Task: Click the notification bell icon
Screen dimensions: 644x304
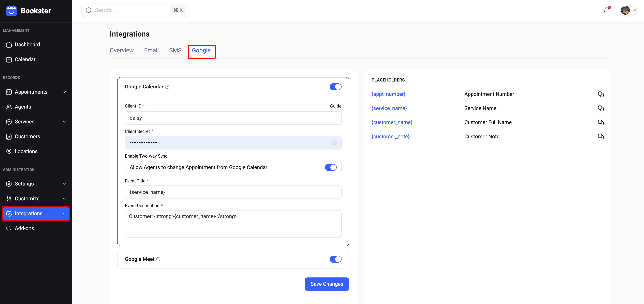Action: (607, 10)
